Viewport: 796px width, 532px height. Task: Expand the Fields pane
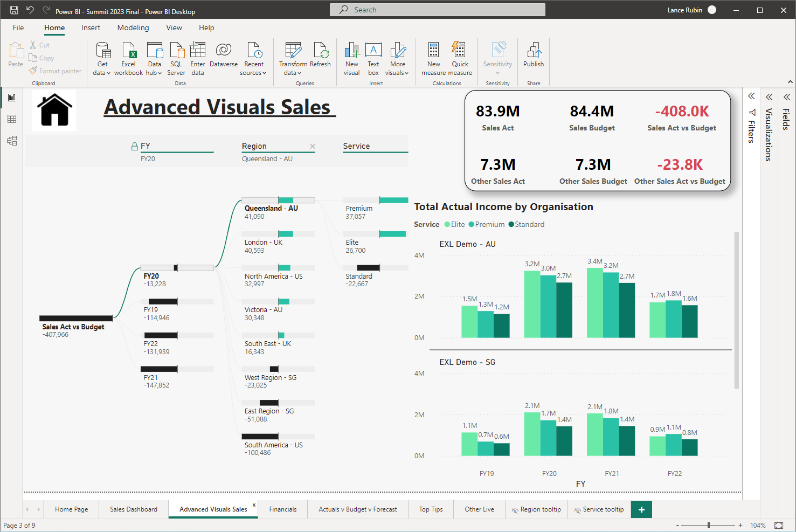787,97
